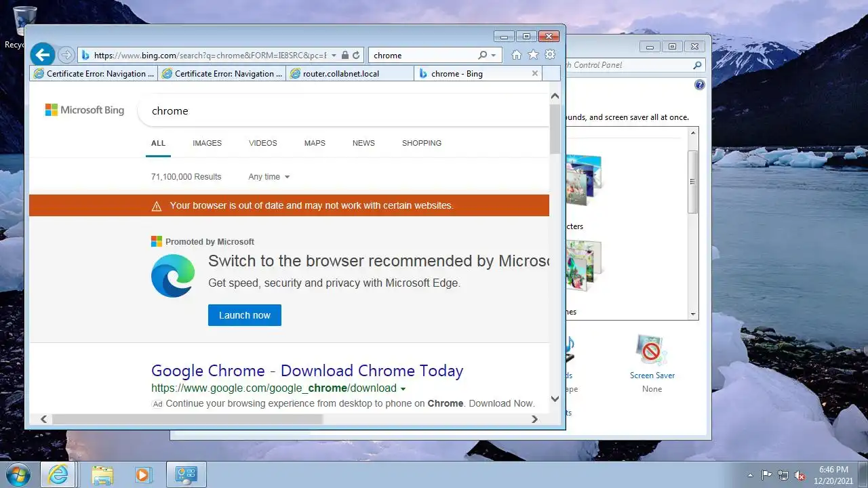Click the Microsoft Edge logo
This screenshot has height=488, width=868.
[x=173, y=275]
